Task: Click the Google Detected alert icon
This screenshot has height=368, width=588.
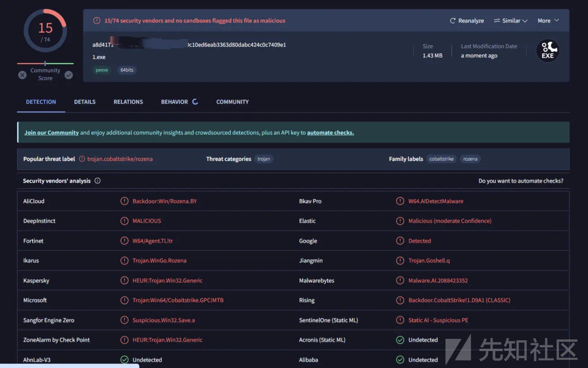Action: pyautogui.click(x=400, y=241)
